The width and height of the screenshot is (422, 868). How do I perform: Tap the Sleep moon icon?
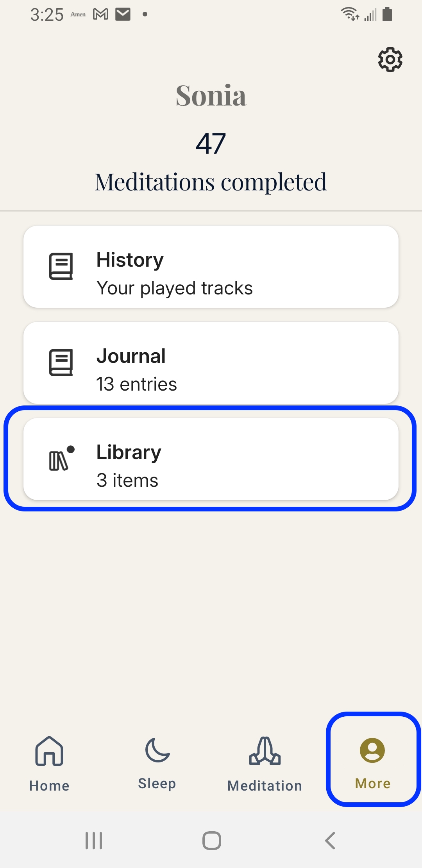[157, 750]
